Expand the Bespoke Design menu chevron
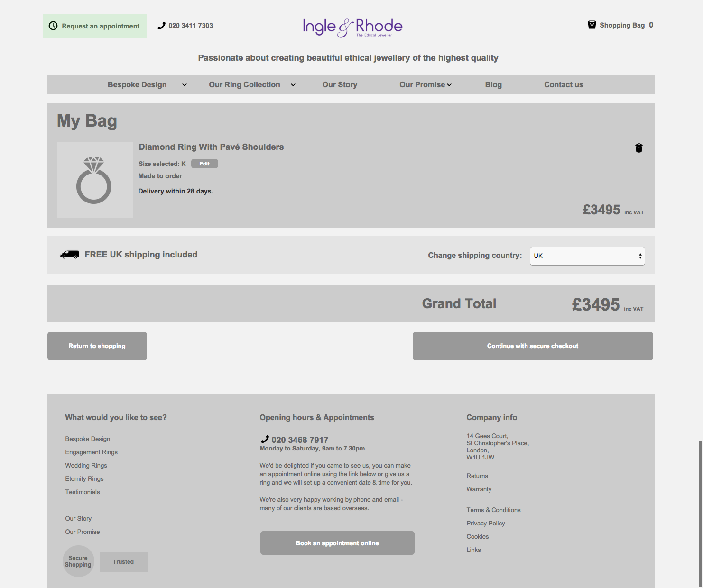This screenshot has height=588, width=703. click(185, 85)
